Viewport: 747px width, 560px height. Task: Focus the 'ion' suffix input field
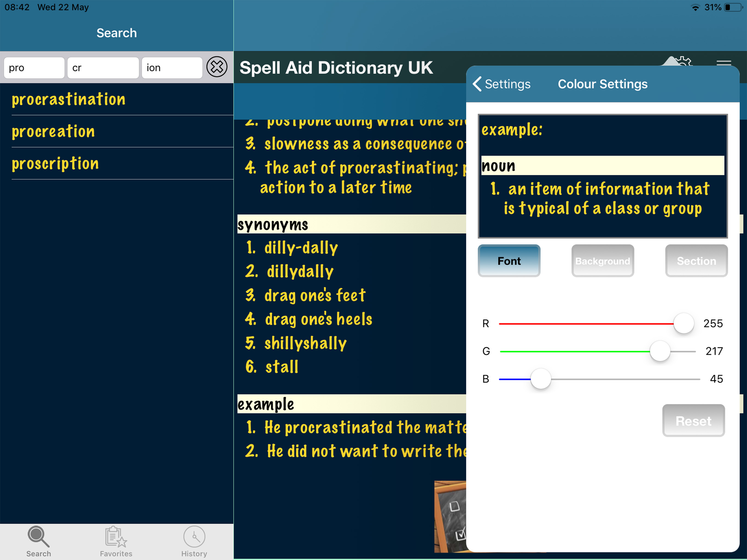[172, 68]
